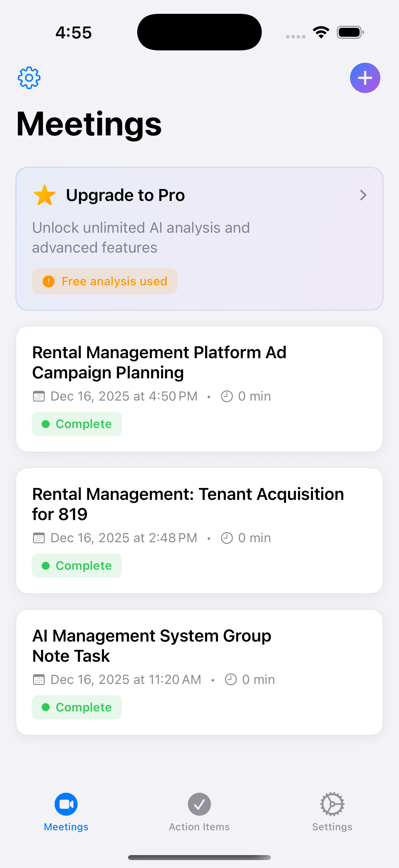Switch to the Action Items tab
The image size is (399, 868).
click(x=199, y=826)
